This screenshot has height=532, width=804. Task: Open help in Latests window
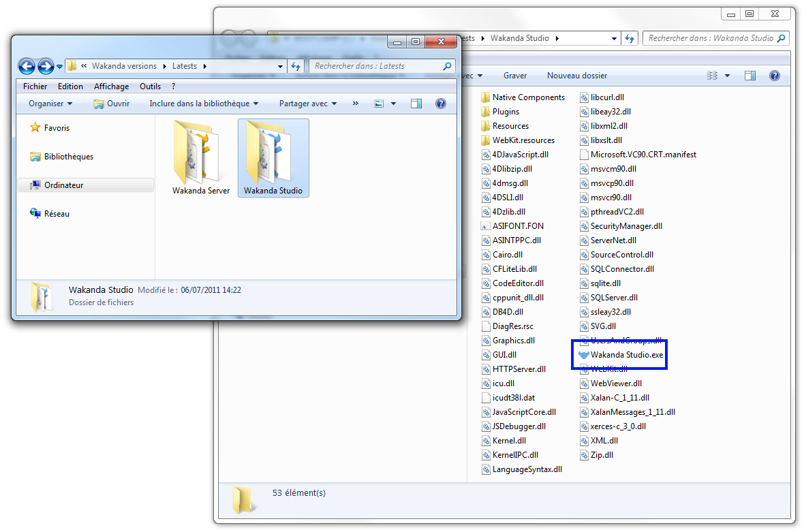coord(440,104)
